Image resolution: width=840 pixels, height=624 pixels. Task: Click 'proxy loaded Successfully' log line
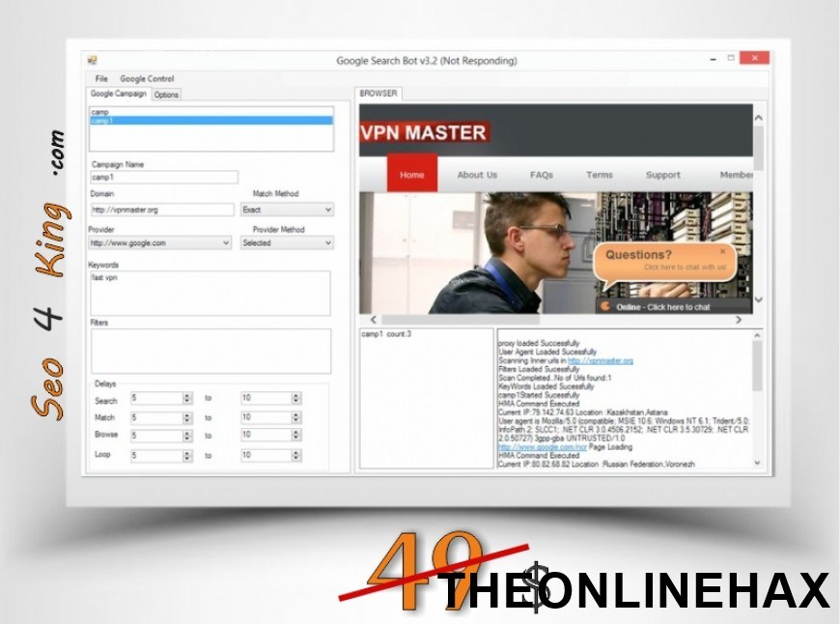point(539,343)
